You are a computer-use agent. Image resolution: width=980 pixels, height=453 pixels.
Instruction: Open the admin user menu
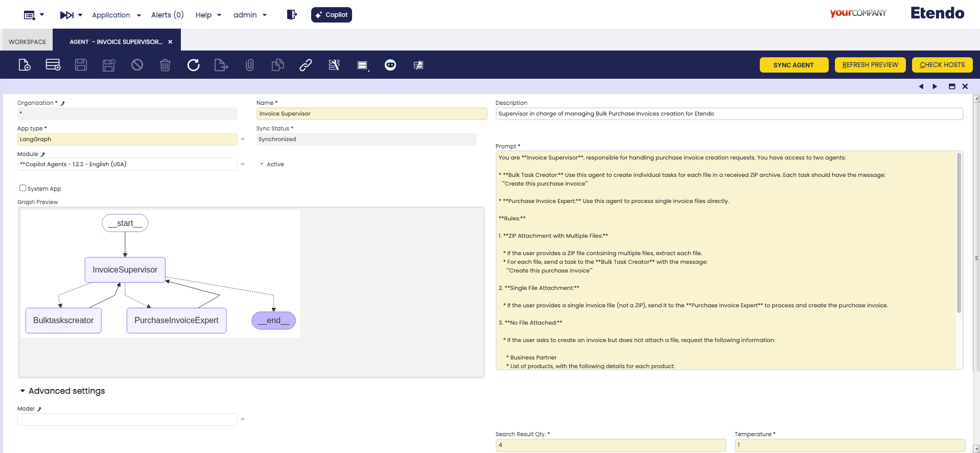[250, 15]
